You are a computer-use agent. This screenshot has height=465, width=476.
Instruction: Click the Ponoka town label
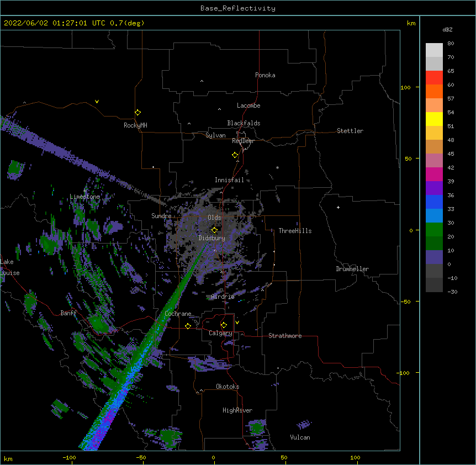click(265, 75)
